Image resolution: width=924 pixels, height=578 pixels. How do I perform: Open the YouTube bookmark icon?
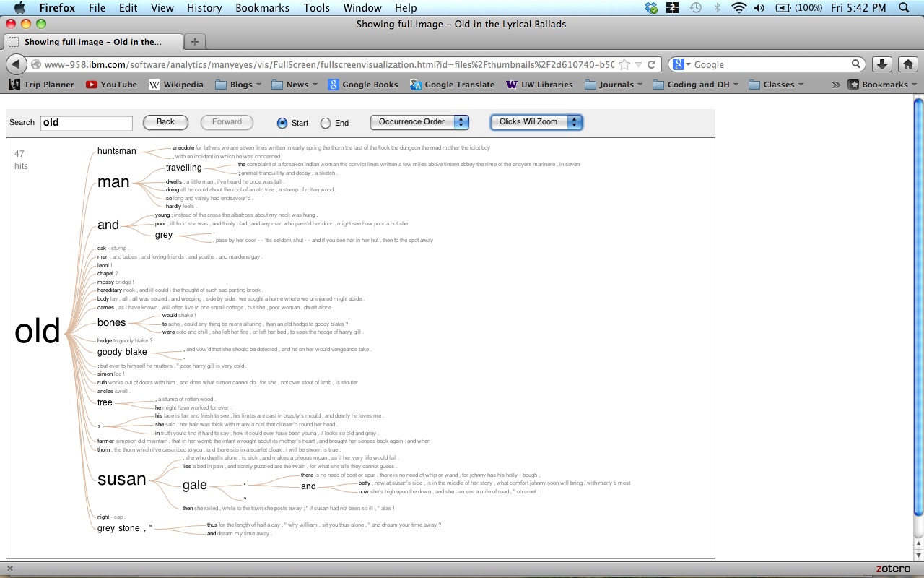click(92, 85)
